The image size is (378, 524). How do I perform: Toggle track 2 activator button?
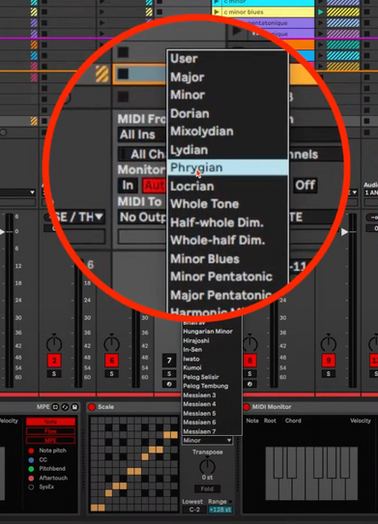54,361
